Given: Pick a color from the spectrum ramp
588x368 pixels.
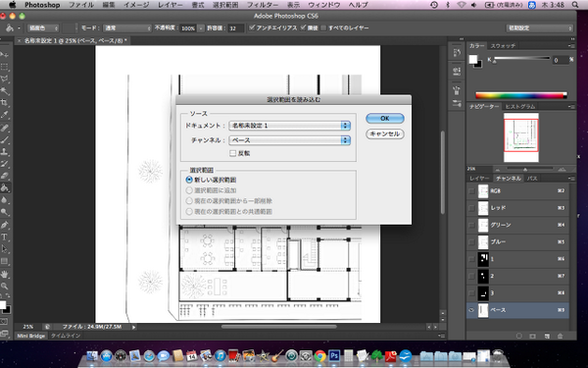Looking at the screenshot, I should click(521, 95).
